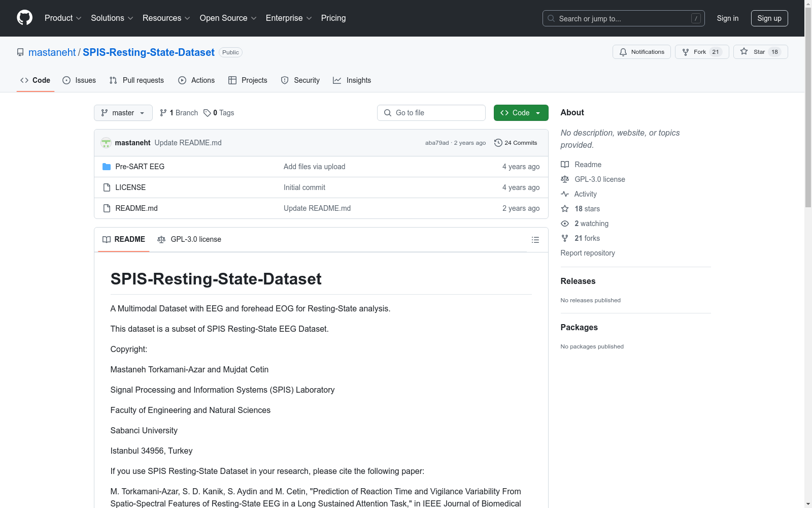This screenshot has height=508, width=812.
Task: Click the Fork count 21
Action: [716, 52]
